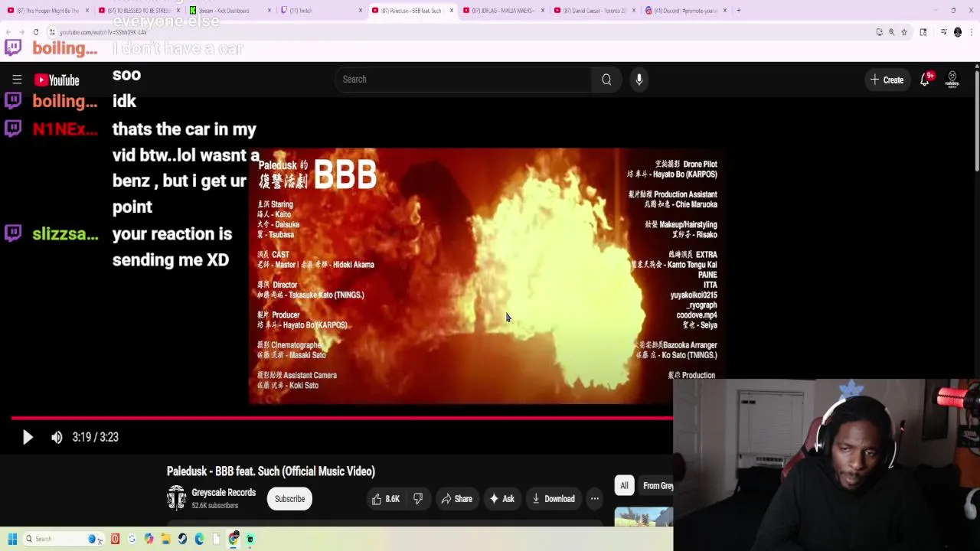Click the 3:19 / 3:23 time display
This screenshot has width=980, height=551.
coord(95,437)
